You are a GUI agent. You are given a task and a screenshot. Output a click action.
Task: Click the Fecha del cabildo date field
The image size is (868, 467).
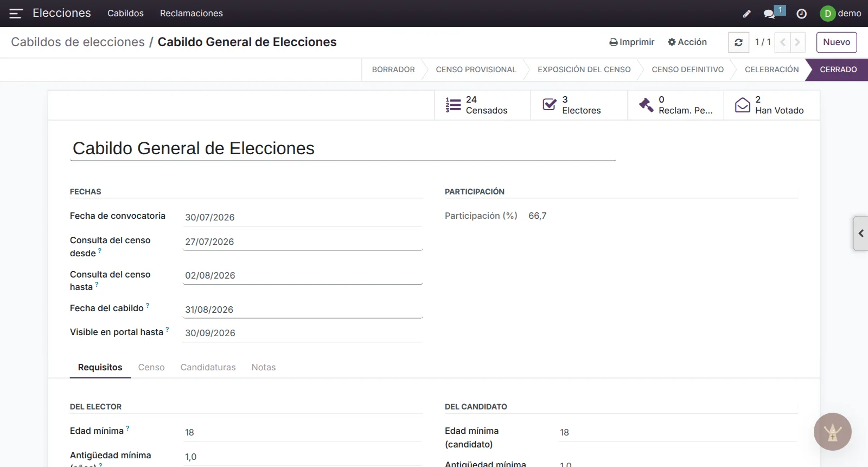point(303,310)
